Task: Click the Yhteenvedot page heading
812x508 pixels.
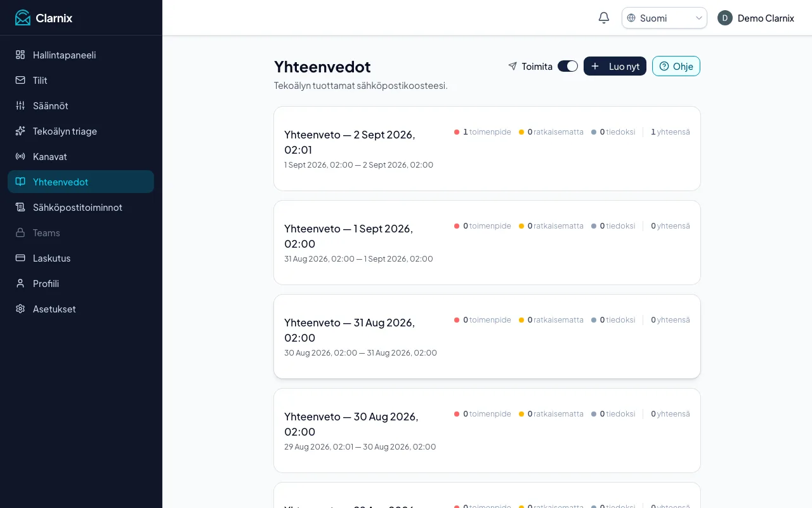Action: click(x=322, y=67)
